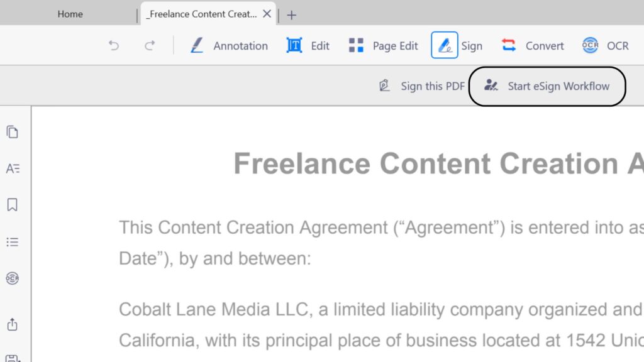The height and width of the screenshot is (362, 644).
Task: Select the _Freelance Content Creat... document tab
Action: (x=201, y=14)
